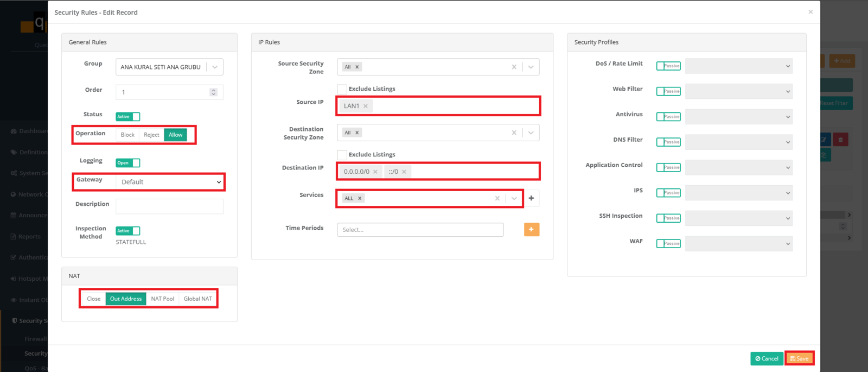This screenshot has width=868, height=372.
Task: Click the orange plus button for Time Periods
Action: point(531,230)
